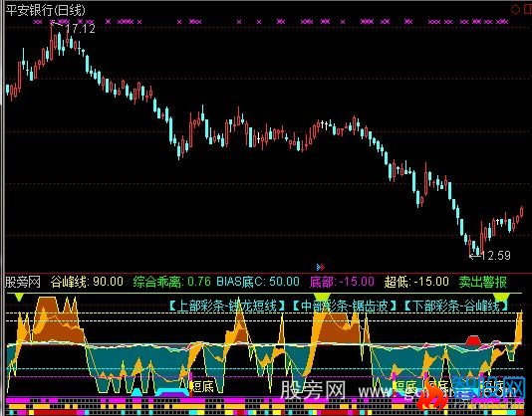
Task: Select the 超低: -15.00 indicator value
Action: (x=416, y=282)
